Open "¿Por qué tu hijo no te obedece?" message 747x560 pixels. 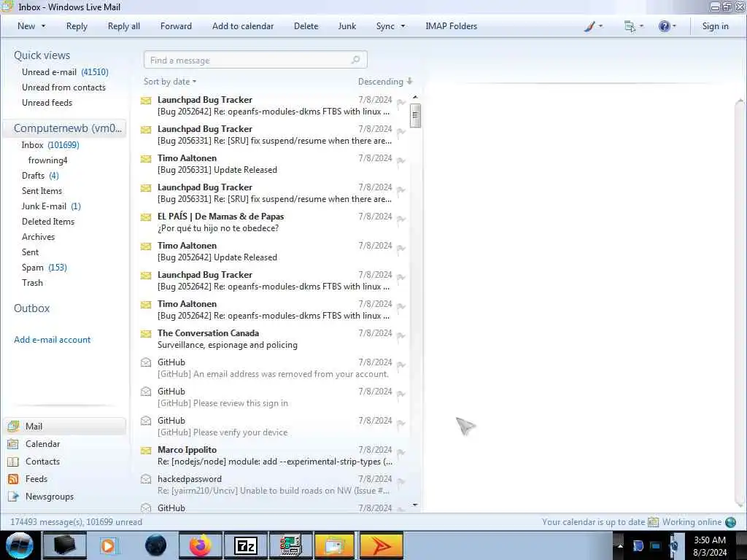coord(218,228)
